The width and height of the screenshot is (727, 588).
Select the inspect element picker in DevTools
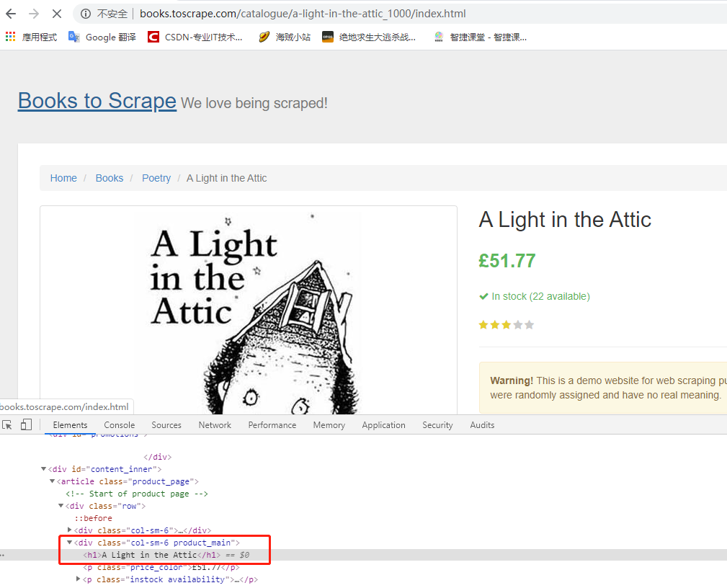[9, 424]
